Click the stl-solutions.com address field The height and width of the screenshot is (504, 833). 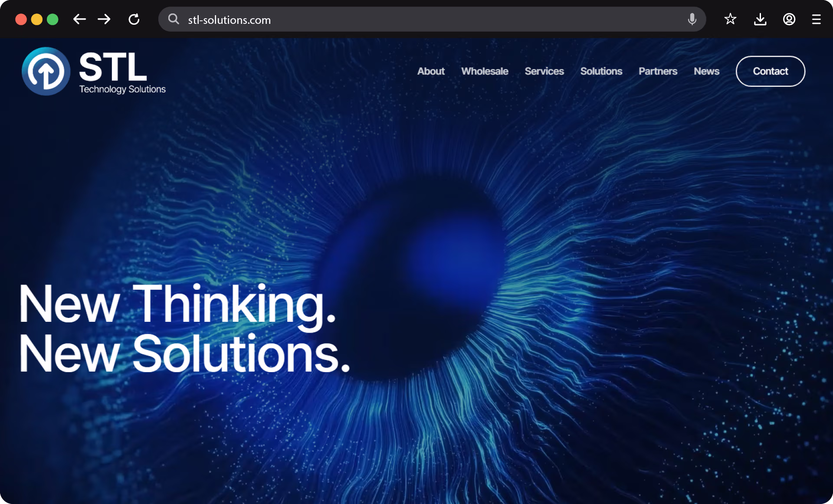coord(390,20)
